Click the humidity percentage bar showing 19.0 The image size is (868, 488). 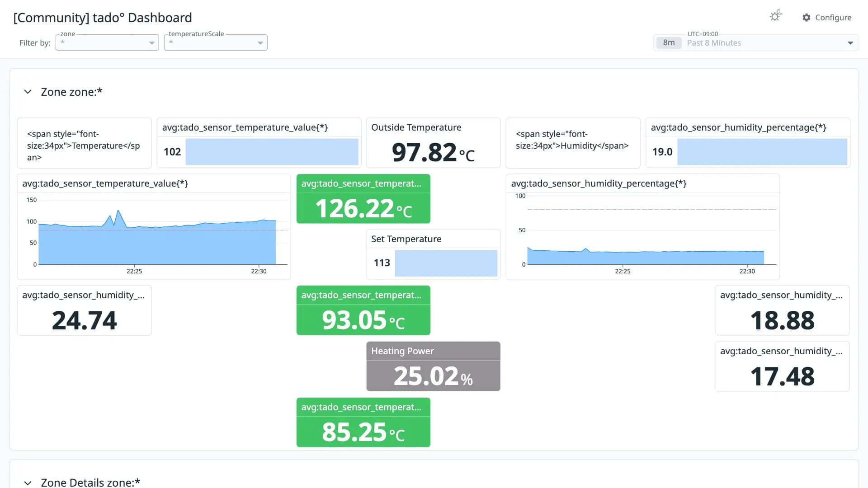pyautogui.click(x=762, y=152)
